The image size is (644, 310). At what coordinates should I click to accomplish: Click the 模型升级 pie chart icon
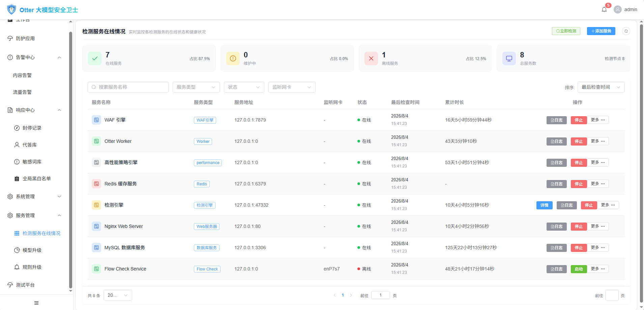click(x=17, y=250)
